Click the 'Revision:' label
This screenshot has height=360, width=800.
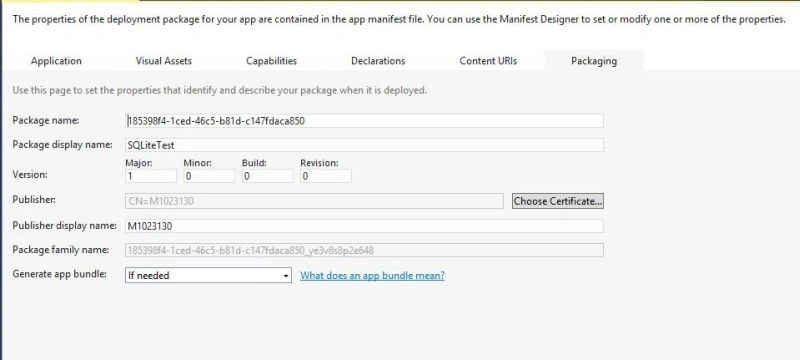click(x=319, y=163)
